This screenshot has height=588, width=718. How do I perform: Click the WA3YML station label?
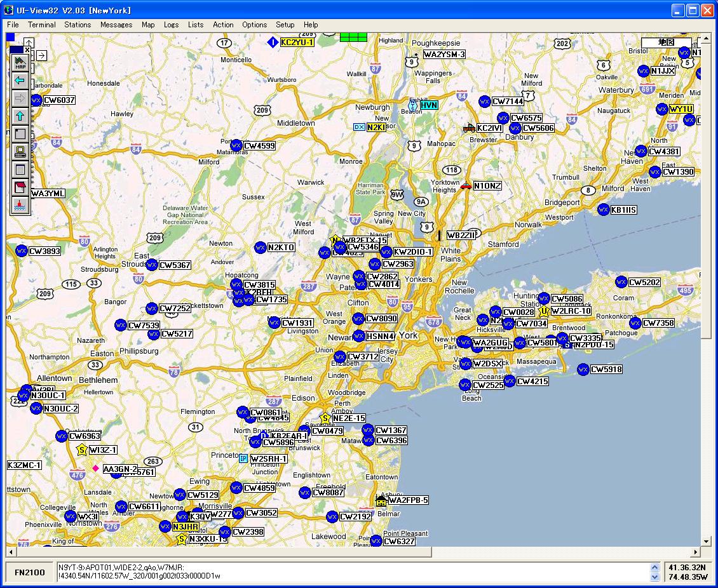click(x=48, y=194)
